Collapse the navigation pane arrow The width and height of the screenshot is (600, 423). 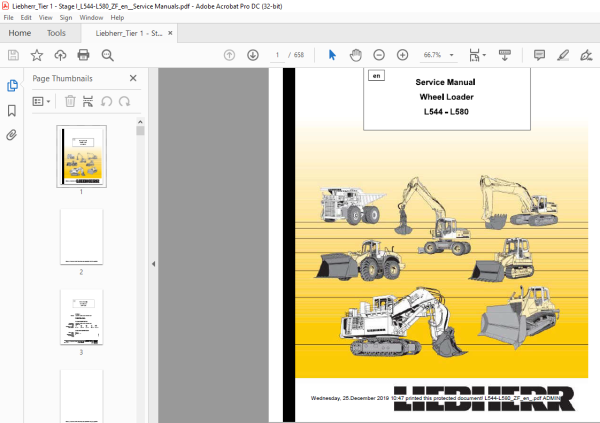point(153,264)
